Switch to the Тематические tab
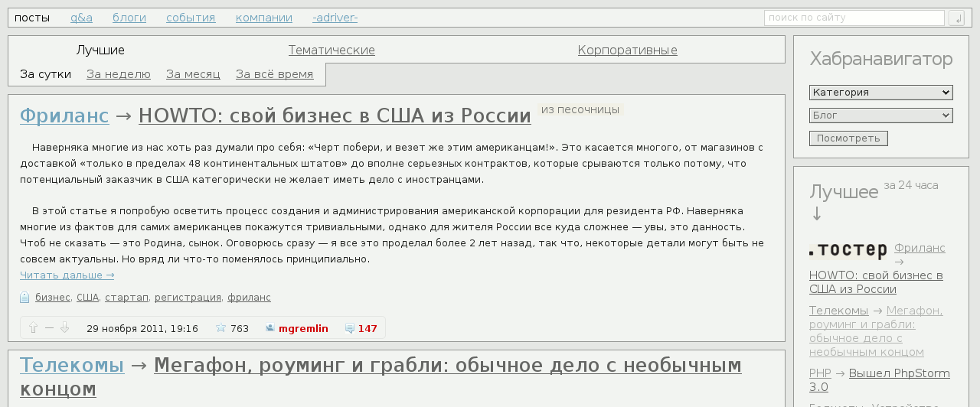This screenshot has height=407, width=980. (x=332, y=50)
